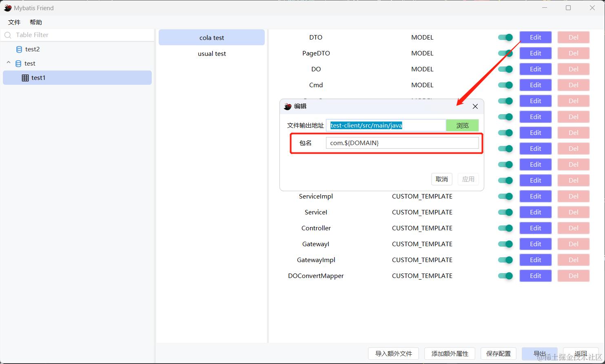Click the 包名 package name field

402,143
